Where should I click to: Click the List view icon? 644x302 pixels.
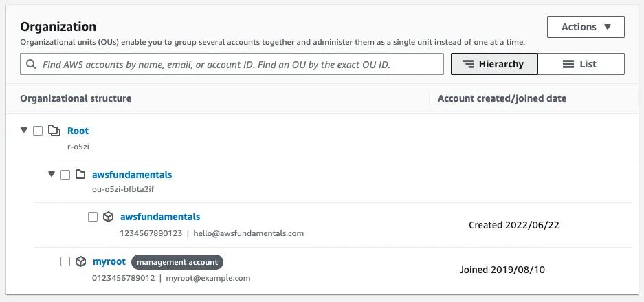568,64
